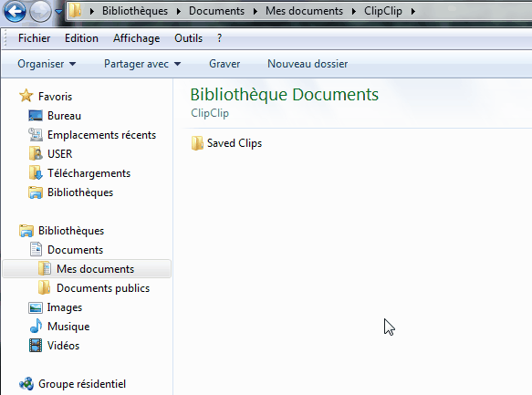The image size is (532, 395).
Task: Click the Documents library icon
Action: pos(36,249)
